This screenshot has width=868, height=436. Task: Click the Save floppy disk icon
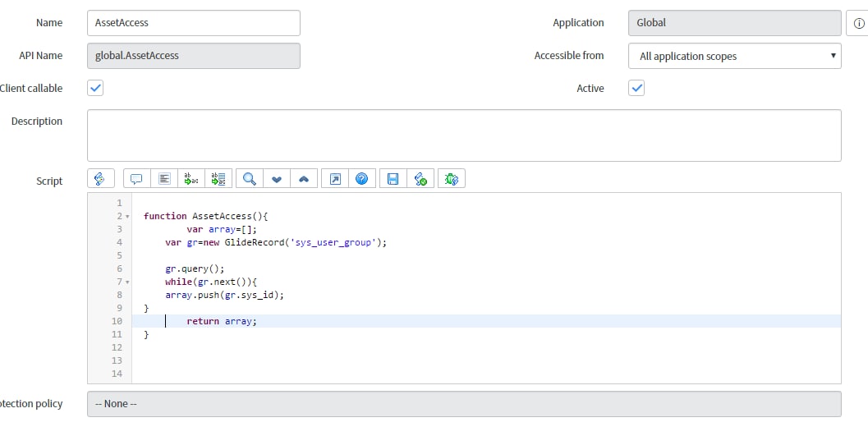point(393,179)
